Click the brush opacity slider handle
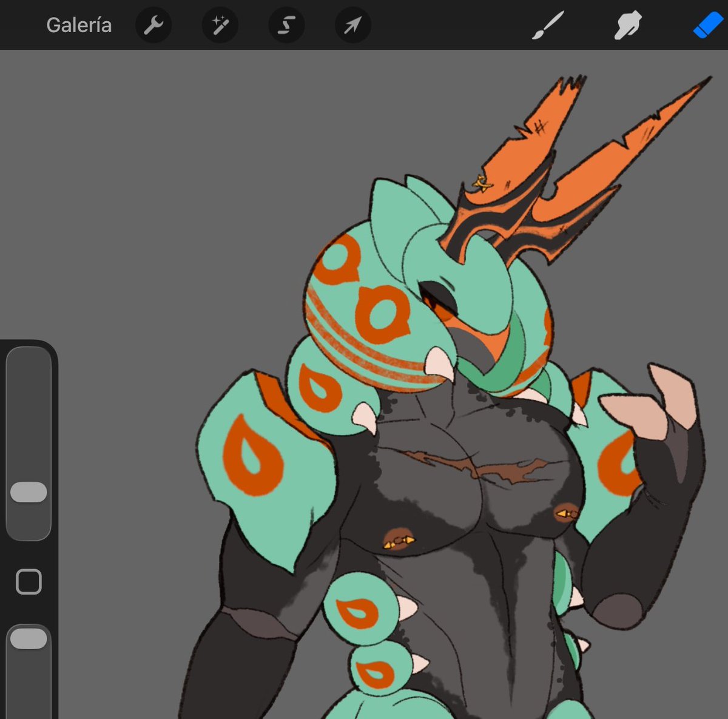Image resolution: width=728 pixels, height=719 pixels. coord(29,639)
